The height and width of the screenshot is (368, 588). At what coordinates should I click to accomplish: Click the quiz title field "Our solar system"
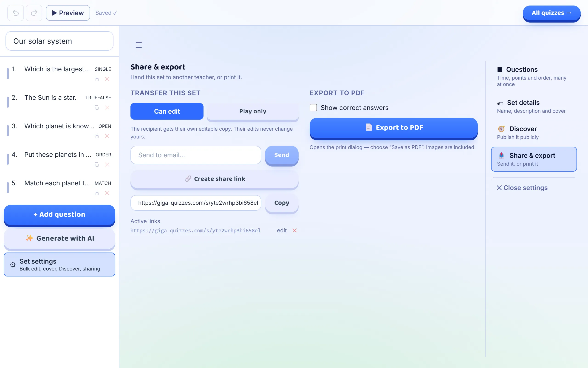(59, 41)
